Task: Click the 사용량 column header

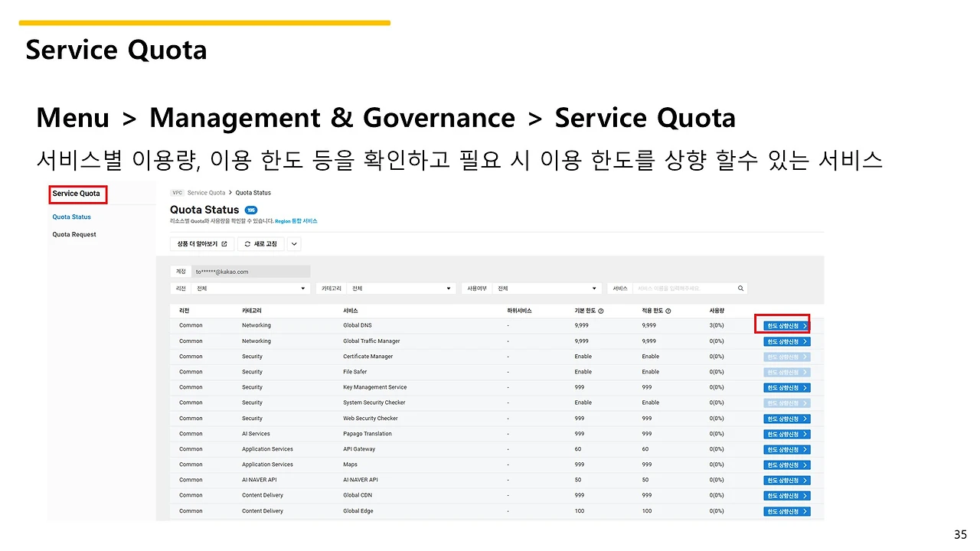Action: [717, 311]
